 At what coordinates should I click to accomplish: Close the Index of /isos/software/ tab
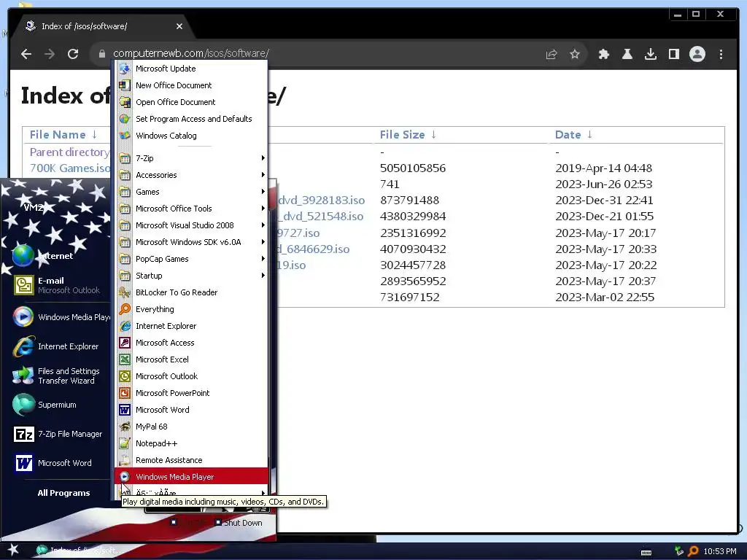pos(179,26)
